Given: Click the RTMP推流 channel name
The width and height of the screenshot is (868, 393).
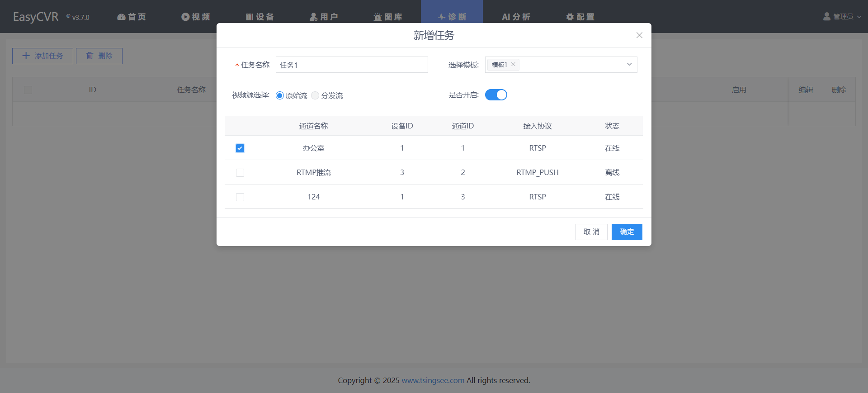Looking at the screenshot, I should 314,172.
